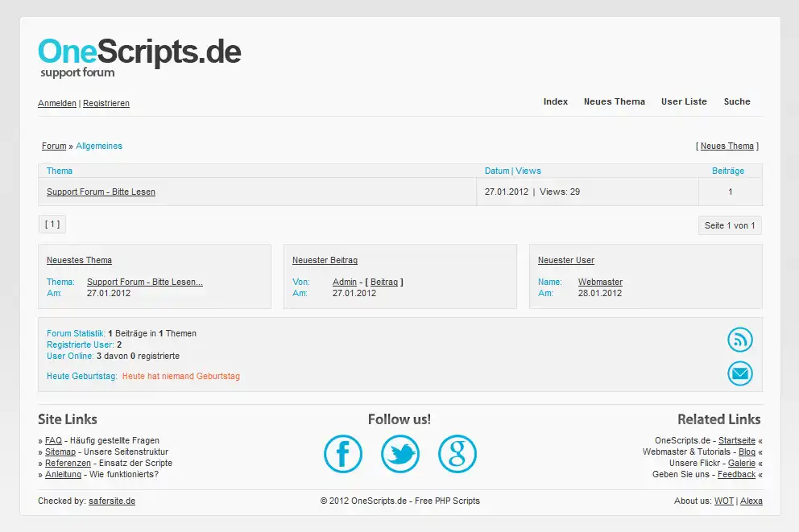Click the Views column header

click(x=528, y=171)
